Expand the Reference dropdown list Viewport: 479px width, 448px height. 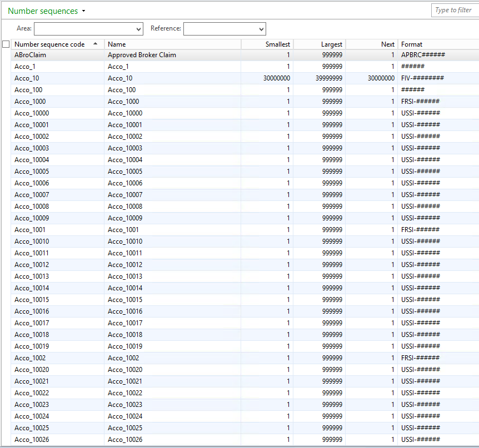pyautogui.click(x=260, y=28)
